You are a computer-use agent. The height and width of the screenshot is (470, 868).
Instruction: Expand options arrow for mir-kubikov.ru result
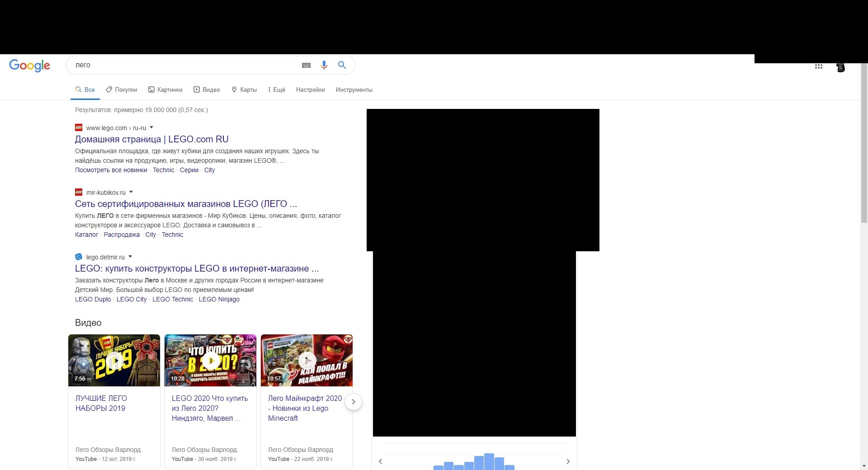pos(131,192)
